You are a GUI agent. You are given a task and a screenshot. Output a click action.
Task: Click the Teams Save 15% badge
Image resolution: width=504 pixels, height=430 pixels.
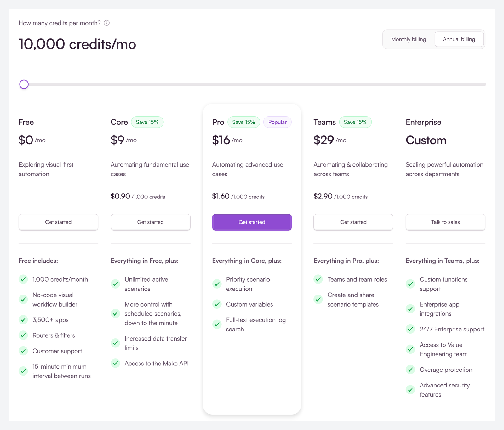355,122
